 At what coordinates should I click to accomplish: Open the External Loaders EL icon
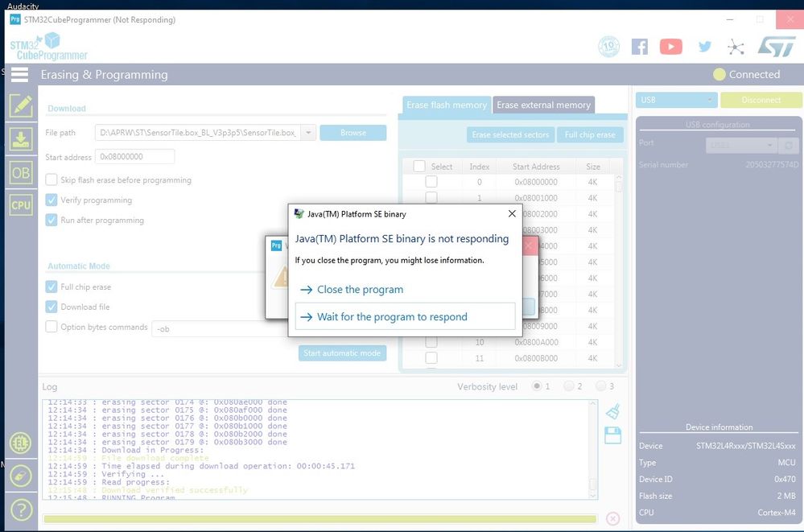pyautogui.click(x=20, y=443)
